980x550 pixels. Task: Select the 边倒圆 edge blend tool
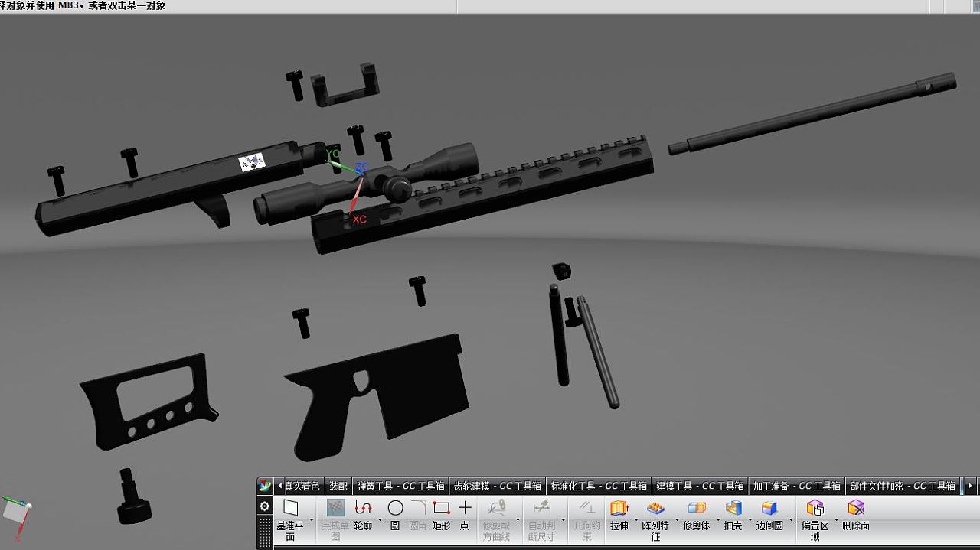pos(768,513)
